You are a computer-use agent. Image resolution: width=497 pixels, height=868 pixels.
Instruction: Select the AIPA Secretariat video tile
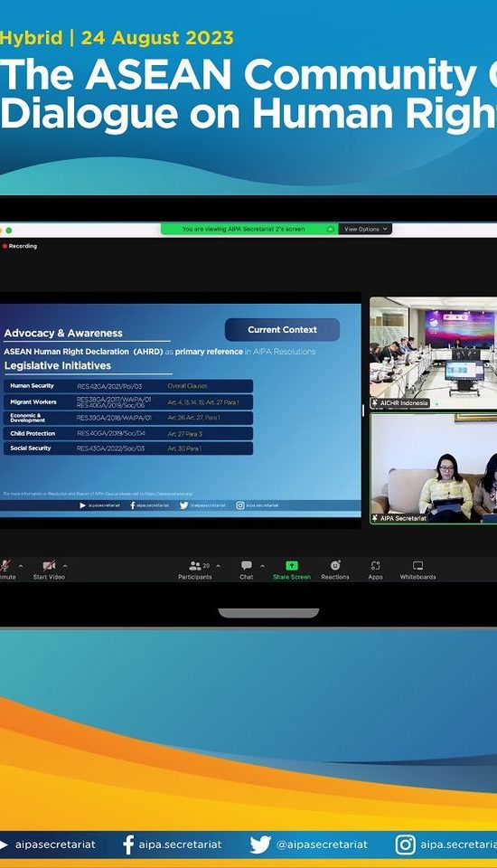pyautogui.click(x=434, y=468)
